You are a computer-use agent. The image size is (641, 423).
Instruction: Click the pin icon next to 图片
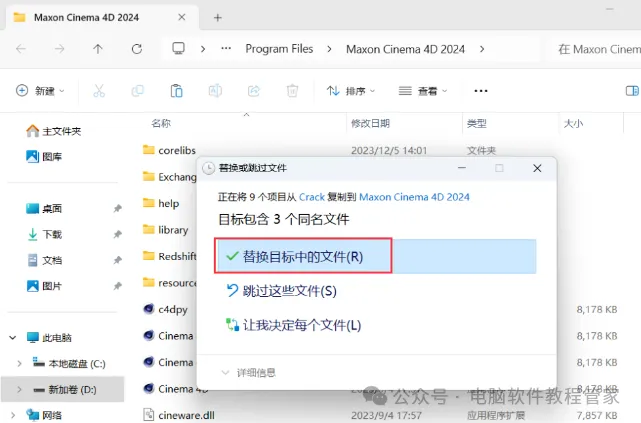117,286
